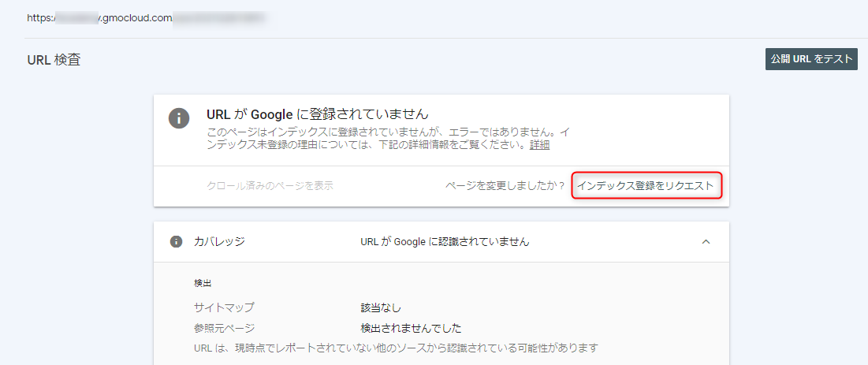Open the 詳細 link in the description
Viewport: 868px width, 365px height.
coord(540,145)
